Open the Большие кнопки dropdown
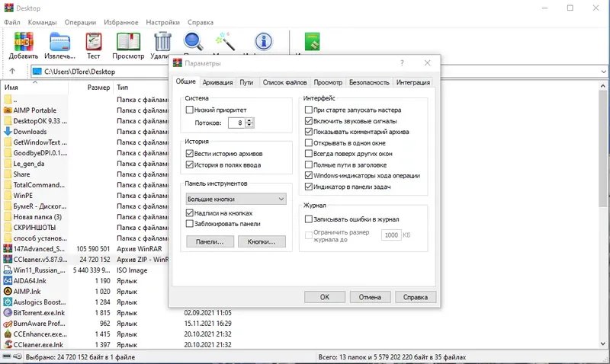Screen dimensions: 610x364 click(236, 199)
